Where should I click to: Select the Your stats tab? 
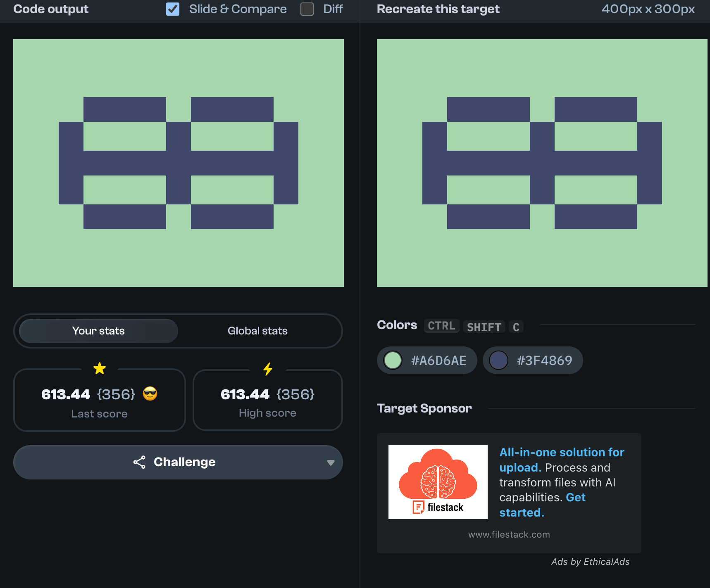pyautogui.click(x=98, y=331)
